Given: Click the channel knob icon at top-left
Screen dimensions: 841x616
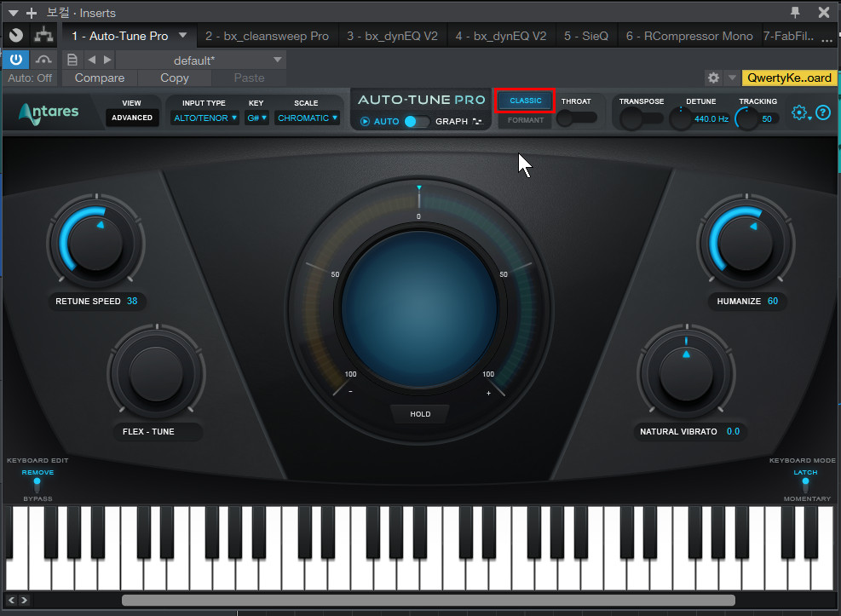Looking at the screenshot, I should pos(16,36).
